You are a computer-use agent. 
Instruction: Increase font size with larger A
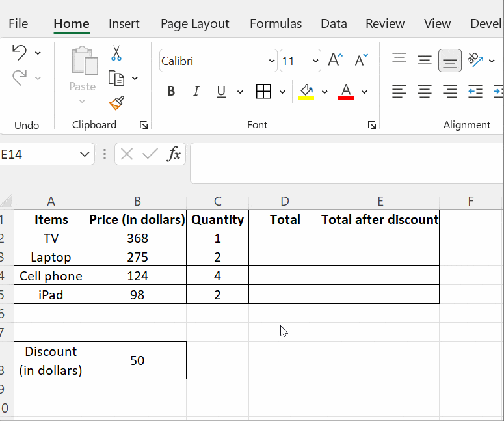(x=336, y=60)
